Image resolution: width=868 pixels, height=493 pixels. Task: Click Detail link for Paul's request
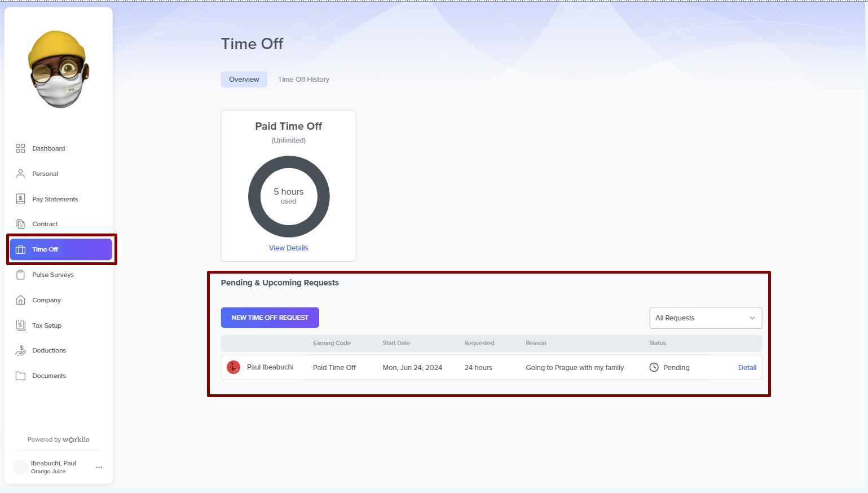[747, 368]
